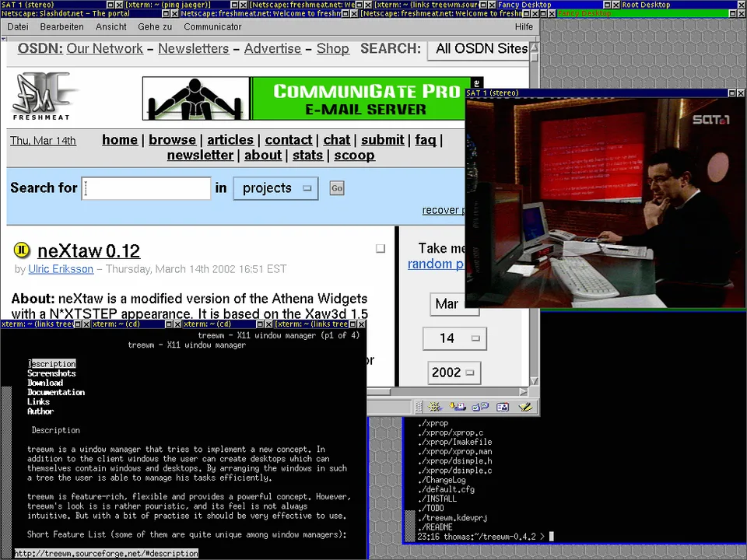Select Links entry in links browser
Image resolution: width=747 pixels, height=560 pixels.
(38, 402)
